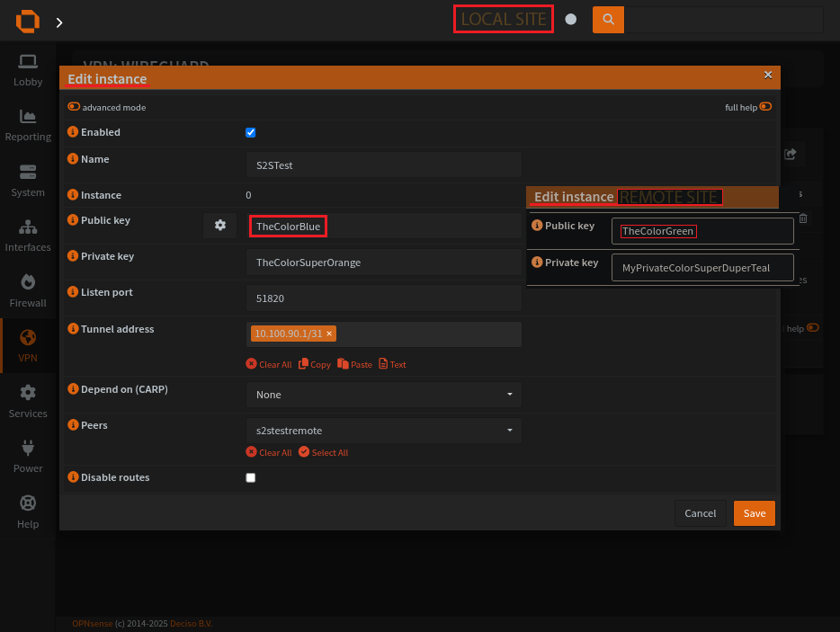Show help info for Disable routes
The height and width of the screenshot is (632, 840).
pyautogui.click(x=73, y=476)
